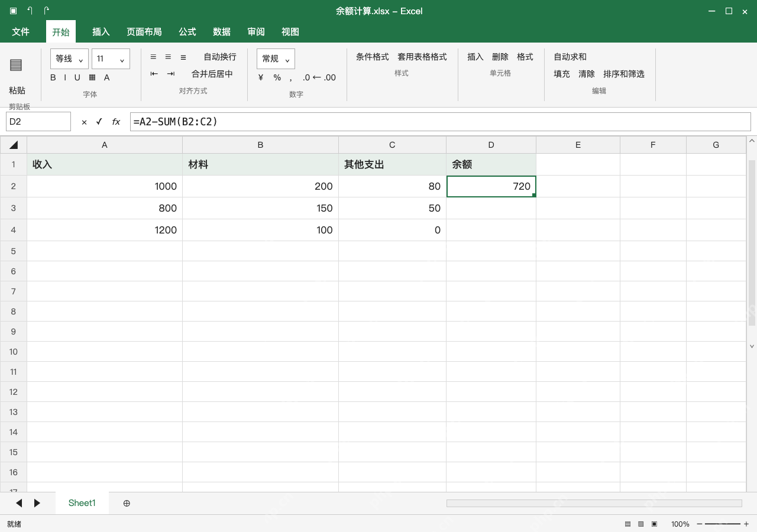
Task: Open the 常规 number format dropdown
Action: [276, 59]
